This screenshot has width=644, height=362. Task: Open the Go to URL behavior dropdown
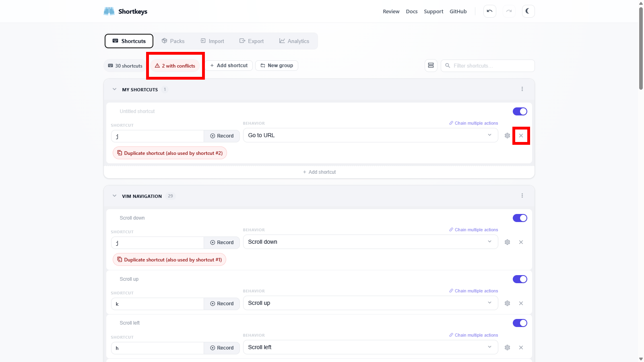pos(370,135)
